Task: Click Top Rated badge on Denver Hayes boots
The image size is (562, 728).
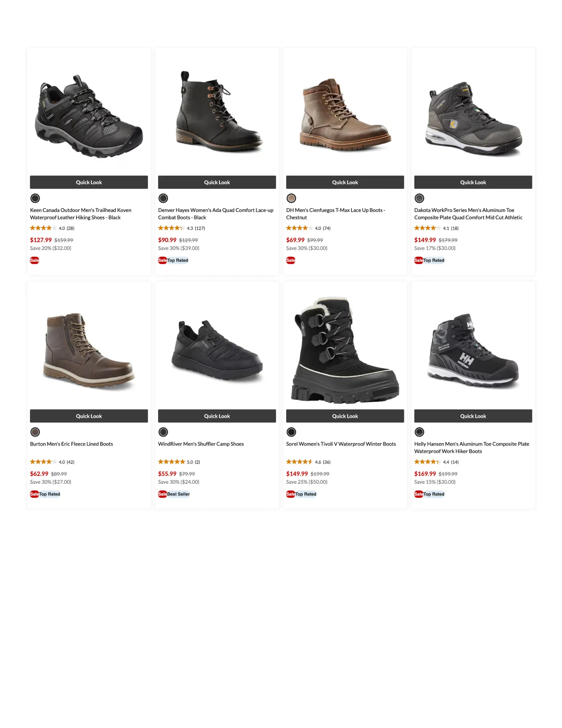Action: coord(178,260)
